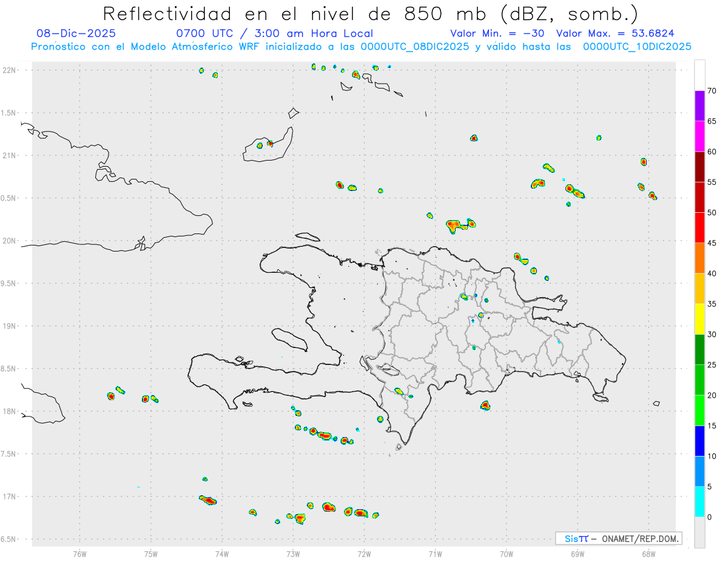This screenshot has width=728, height=562.
Task: Click the colorbar value label "70"
Action: point(712,91)
